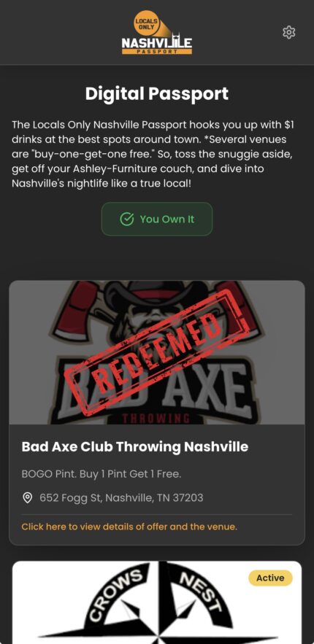The image size is (314, 644).
Task: Click the word NASHVILLE in the header logo
Action: (x=157, y=42)
